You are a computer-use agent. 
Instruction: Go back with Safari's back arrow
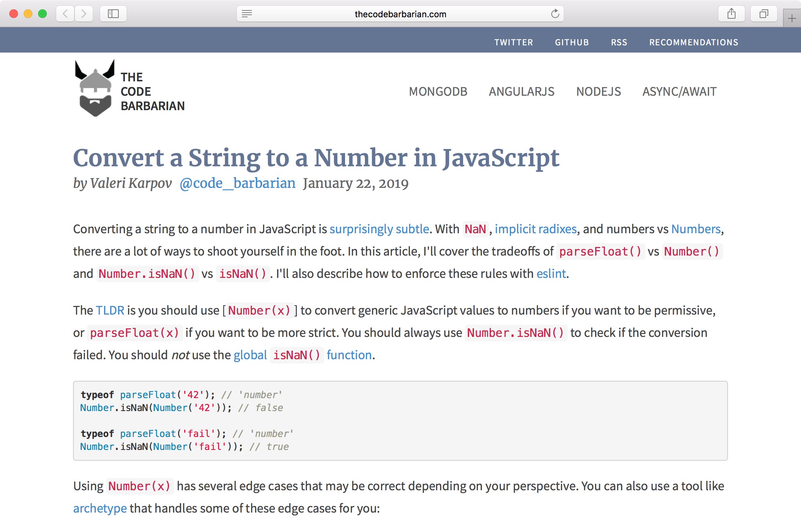coord(65,14)
